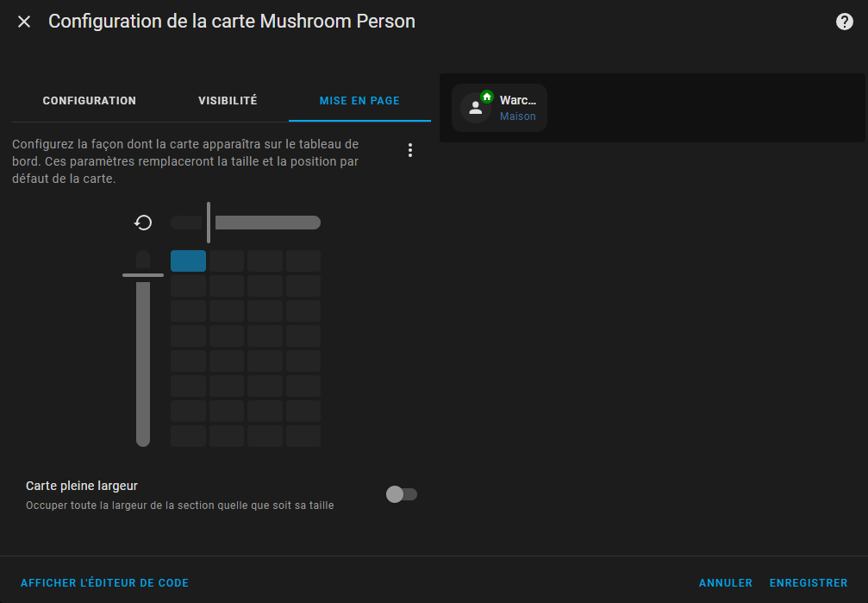
Task: Click the top-right cell of layout grid
Action: point(303,261)
